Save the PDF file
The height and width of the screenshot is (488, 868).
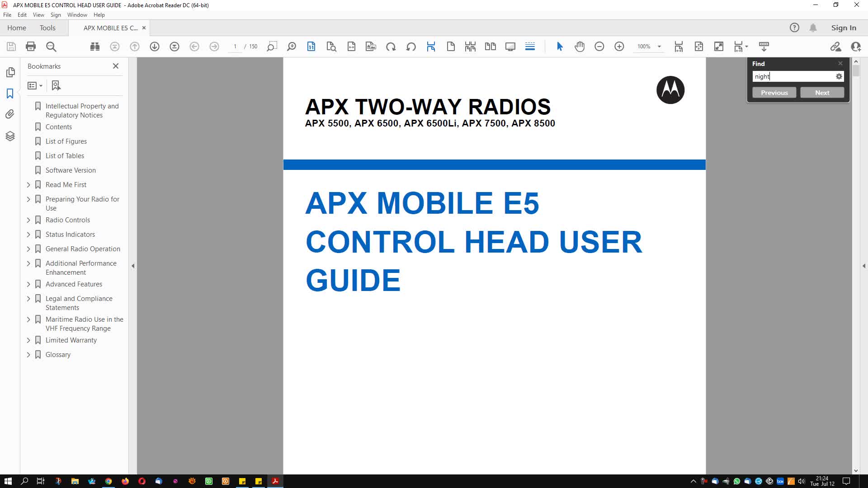tap(11, 47)
